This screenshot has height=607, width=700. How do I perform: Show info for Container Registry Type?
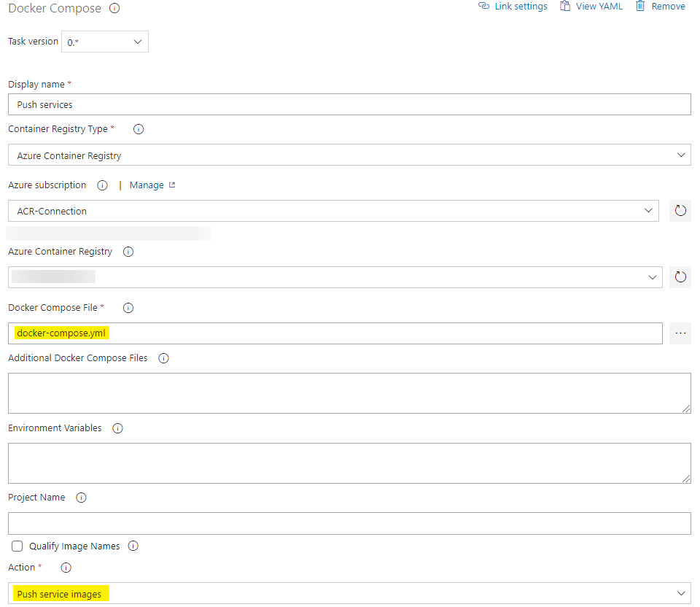pos(139,129)
